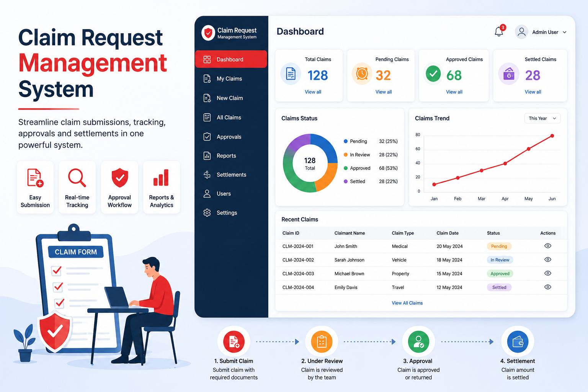Screen dimensions: 588x392
Task: Click the red notification count badge
Action: (503, 28)
